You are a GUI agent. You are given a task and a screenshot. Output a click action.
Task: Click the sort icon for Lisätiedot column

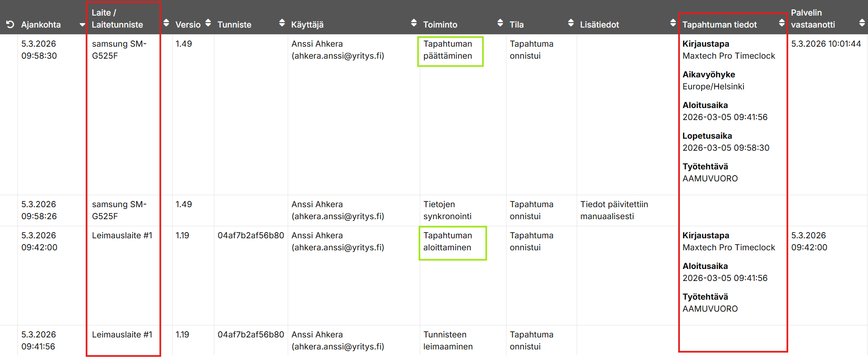pyautogui.click(x=673, y=23)
